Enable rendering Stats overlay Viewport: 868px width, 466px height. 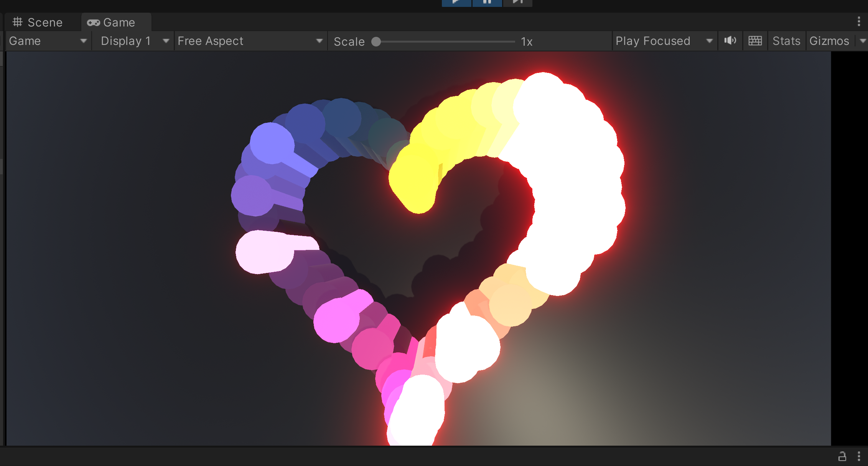786,41
